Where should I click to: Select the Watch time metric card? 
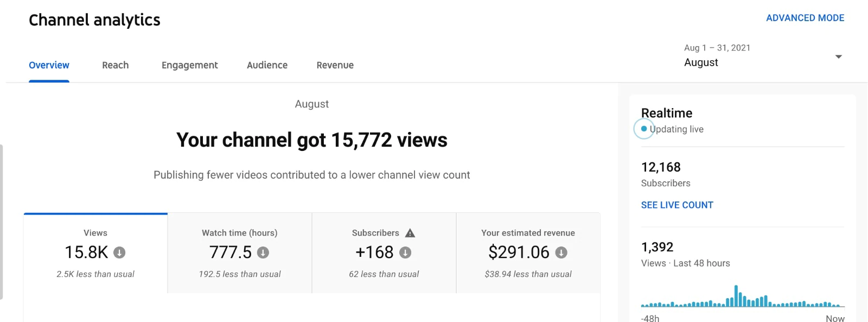tap(239, 252)
